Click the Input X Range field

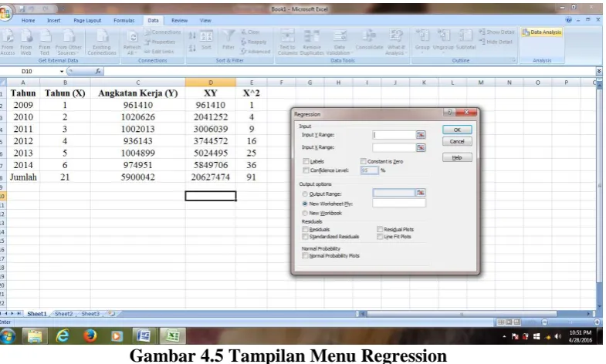pyautogui.click(x=394, y=147)
